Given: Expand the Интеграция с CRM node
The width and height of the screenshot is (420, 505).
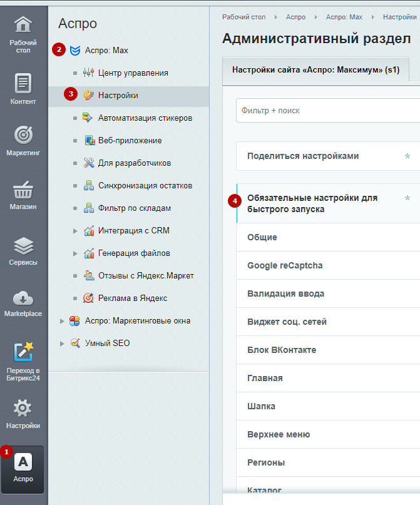Looking at the screenshot, I should click(x=75, y=231).
